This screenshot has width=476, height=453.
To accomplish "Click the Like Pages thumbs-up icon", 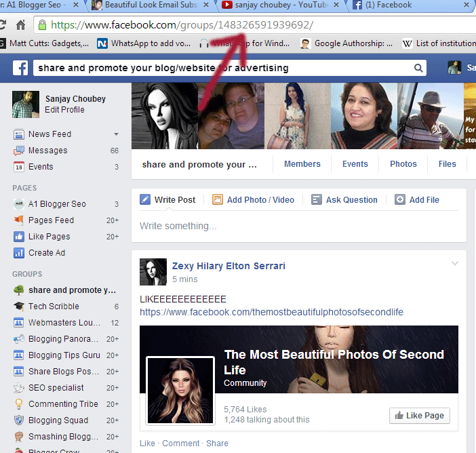I will click(19, 237).
